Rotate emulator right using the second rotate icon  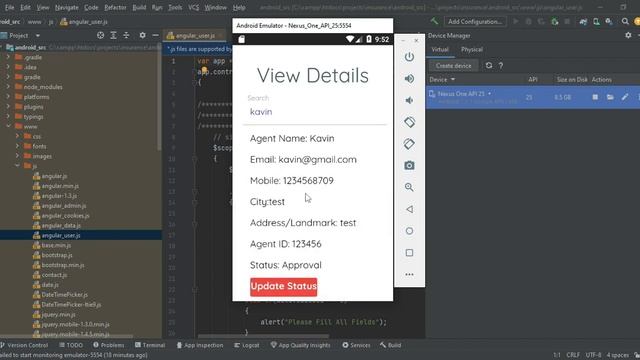(409, 144)
